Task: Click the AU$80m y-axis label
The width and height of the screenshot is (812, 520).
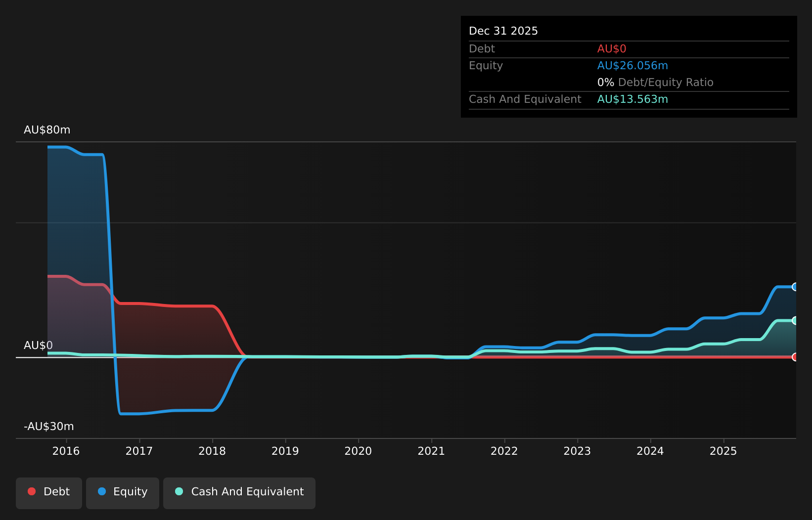Action: click(47, 130)
